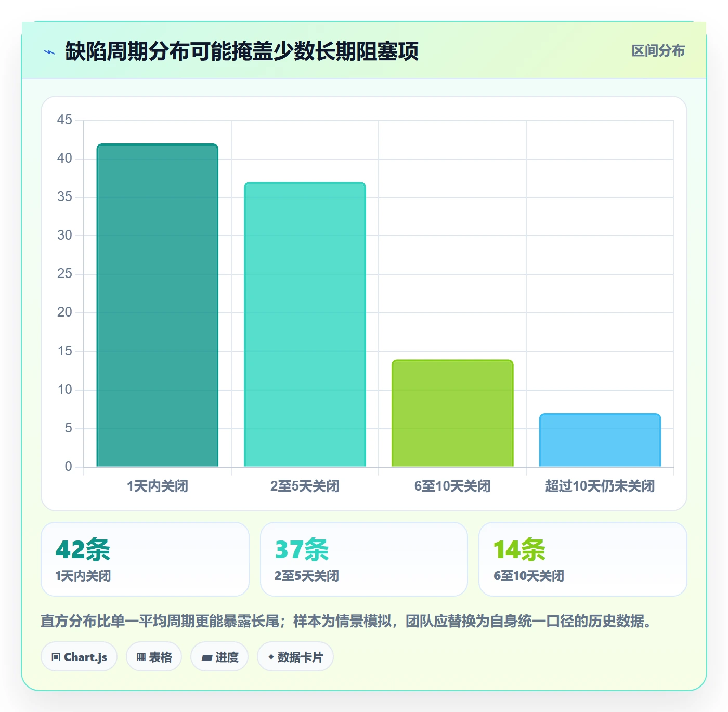Click the blue 超过10天仍未关闭 bar
The image size is (728, 712).
[600, 440]
